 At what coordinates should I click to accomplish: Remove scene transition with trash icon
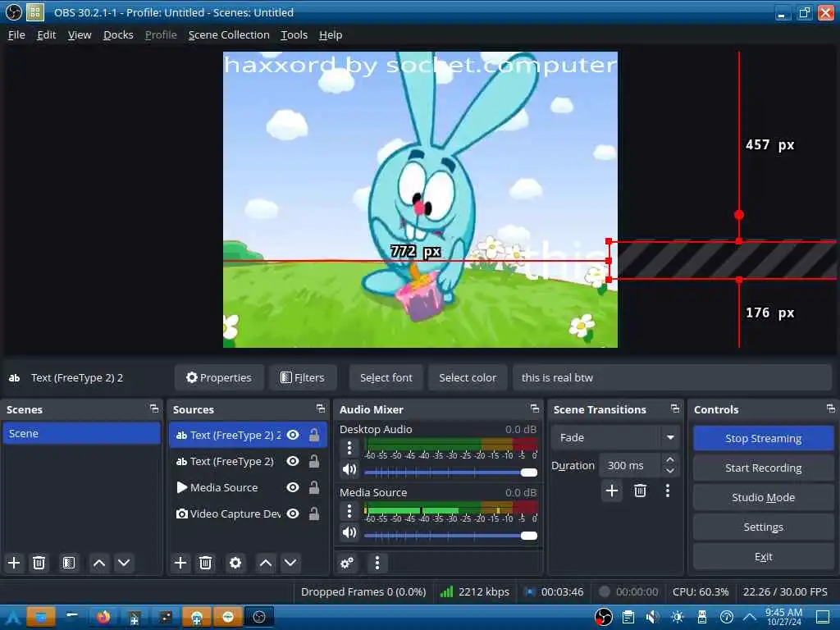[640, 491]
